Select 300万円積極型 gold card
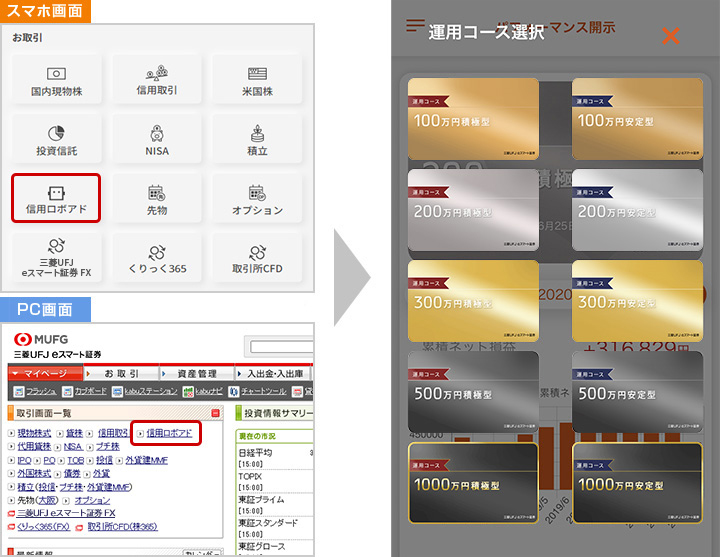 pos(473,301)
